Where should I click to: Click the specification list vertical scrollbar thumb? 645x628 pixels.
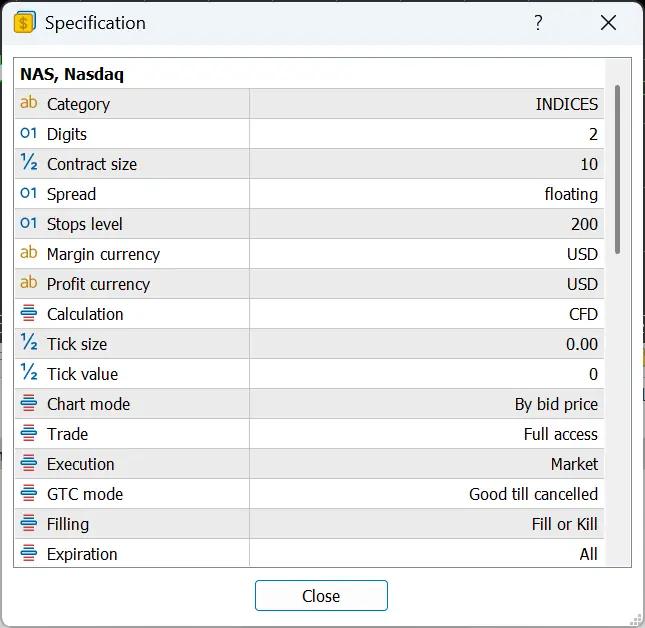click(x=617, y=169)
